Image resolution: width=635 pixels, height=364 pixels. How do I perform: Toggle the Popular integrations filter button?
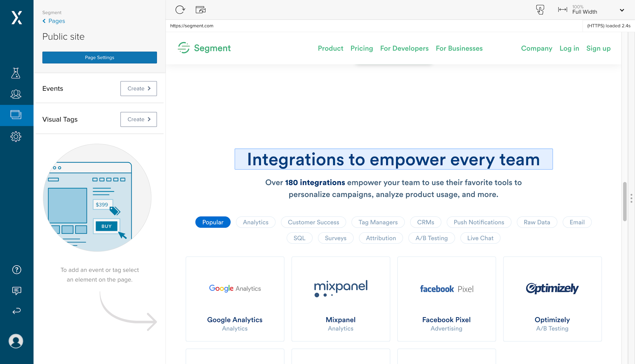tap(213, 222)
